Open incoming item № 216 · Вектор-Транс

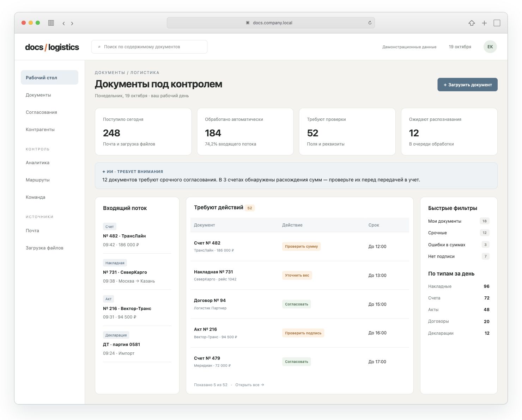137,308
